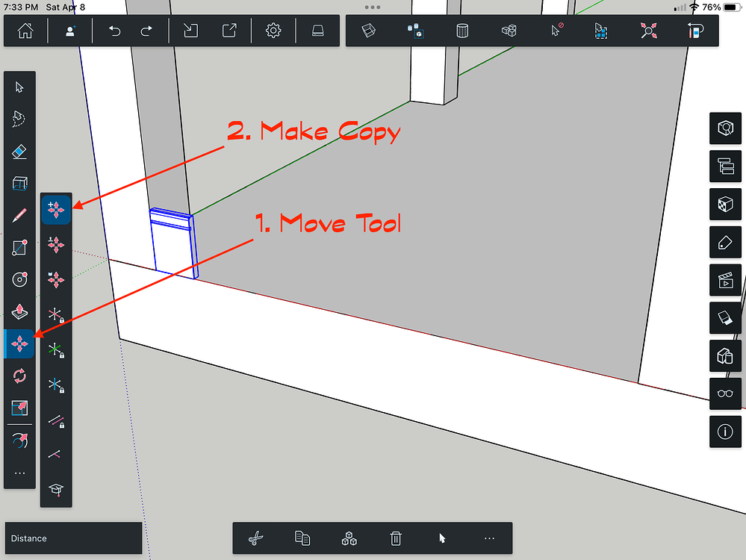Select the Lasso selection tool

pos(19,119)
